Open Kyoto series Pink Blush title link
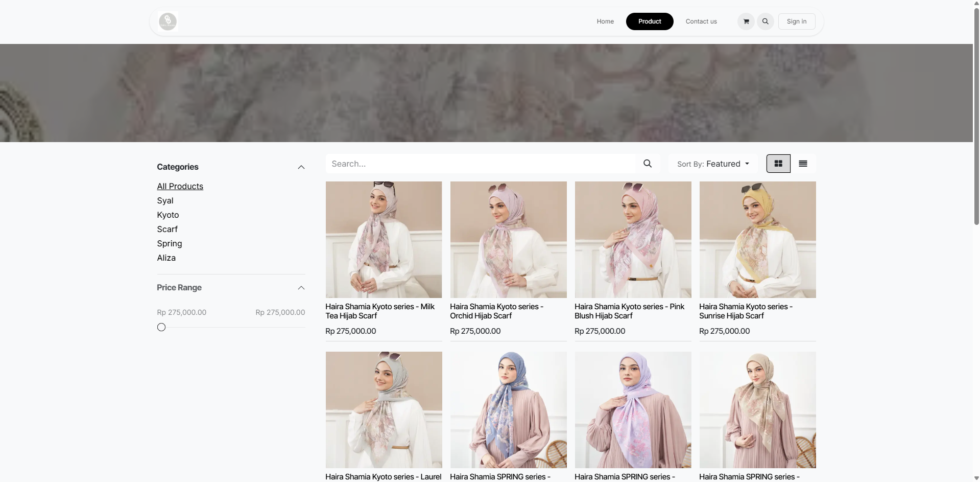The height and width of the screenshot is (482, 980). [629, 311]
